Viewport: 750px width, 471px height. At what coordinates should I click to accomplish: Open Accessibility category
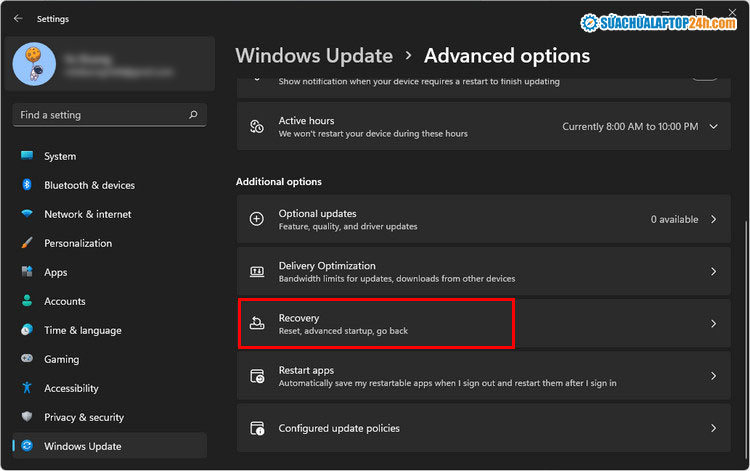pos(110,388)
